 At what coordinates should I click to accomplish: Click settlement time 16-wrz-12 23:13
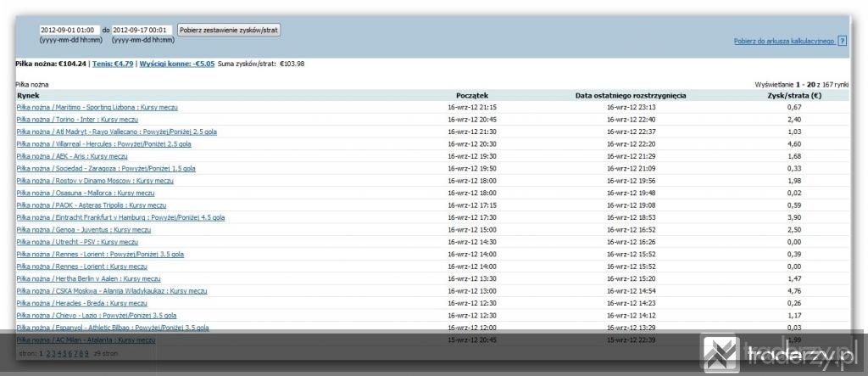click(x=631, y=108)
